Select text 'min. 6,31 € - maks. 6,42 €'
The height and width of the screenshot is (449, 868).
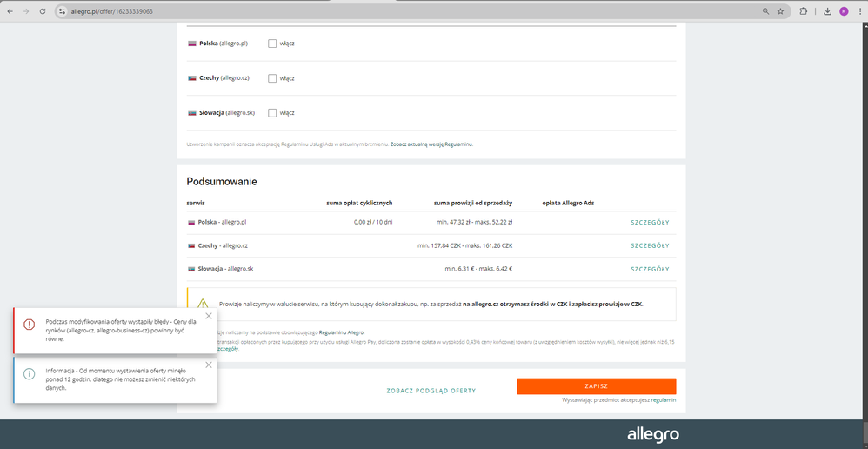pyautogui.click(x=479, y=269)
